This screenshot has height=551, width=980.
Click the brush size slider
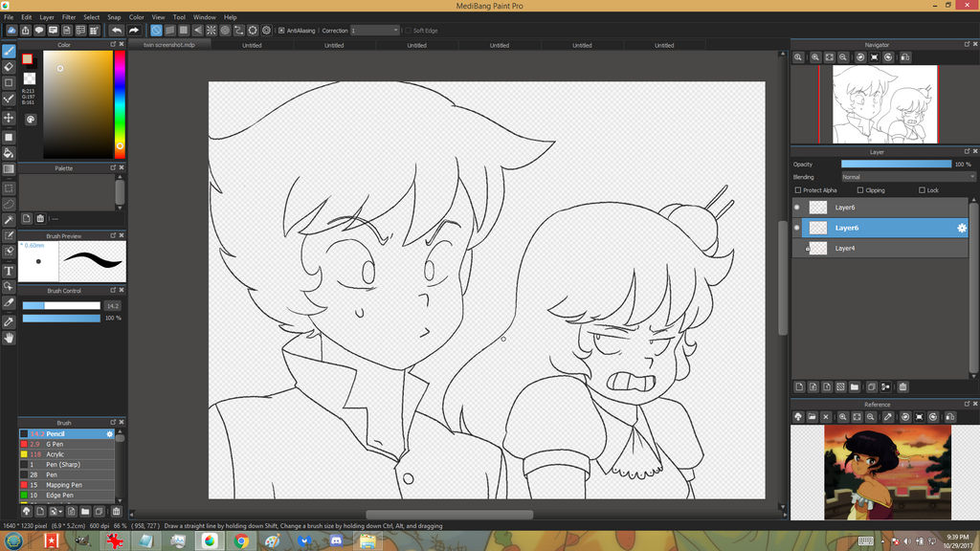[61, 305]
